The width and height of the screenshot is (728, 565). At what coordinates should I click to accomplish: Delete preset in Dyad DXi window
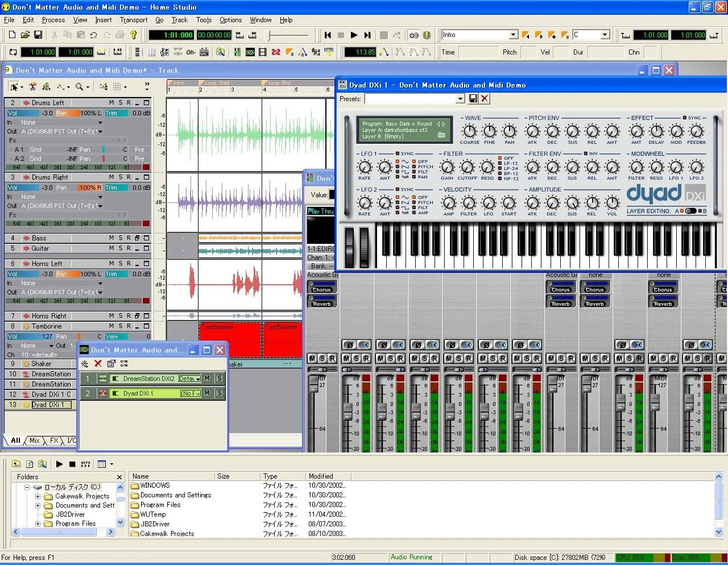pos(485,99)
